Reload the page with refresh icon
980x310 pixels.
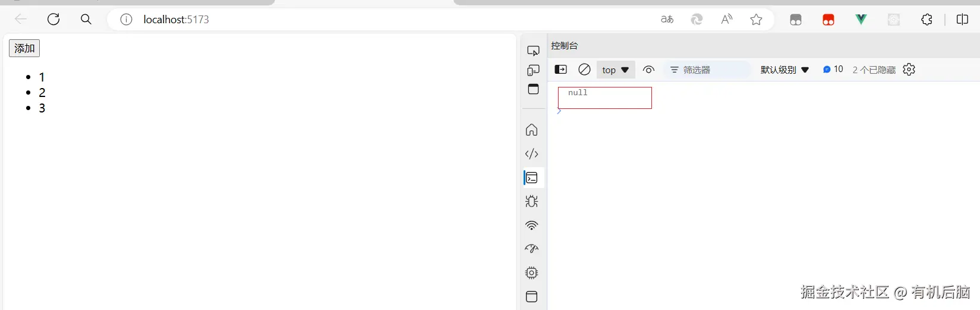point(53,20)
